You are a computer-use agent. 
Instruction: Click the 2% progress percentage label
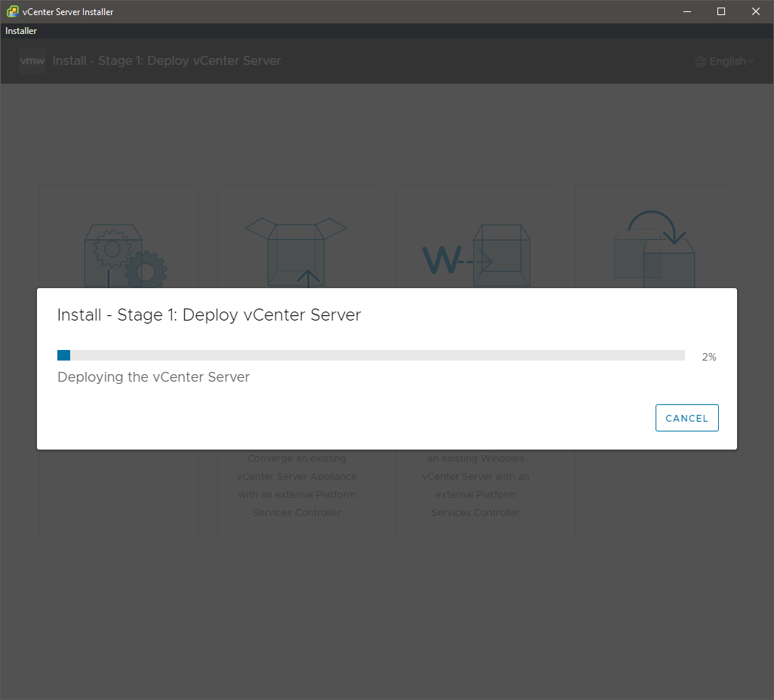(708, 357)
